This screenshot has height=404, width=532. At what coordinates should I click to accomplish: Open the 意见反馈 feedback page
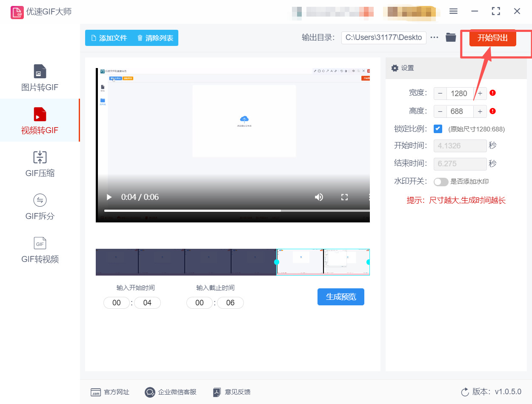coord(231,392)
